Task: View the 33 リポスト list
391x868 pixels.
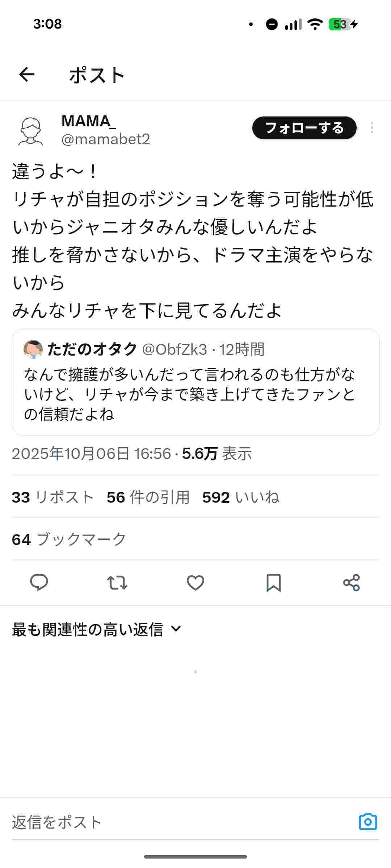Action: (x=53, y=497)
